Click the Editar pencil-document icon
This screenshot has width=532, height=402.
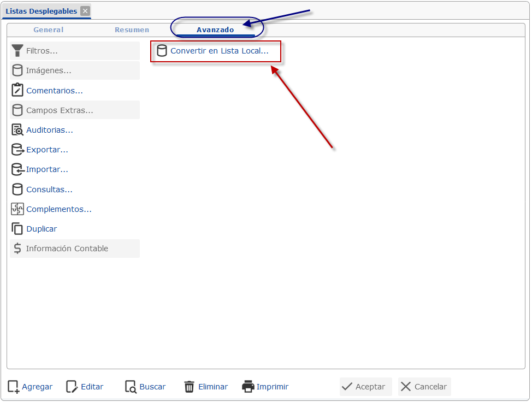[x=72, y=387]
